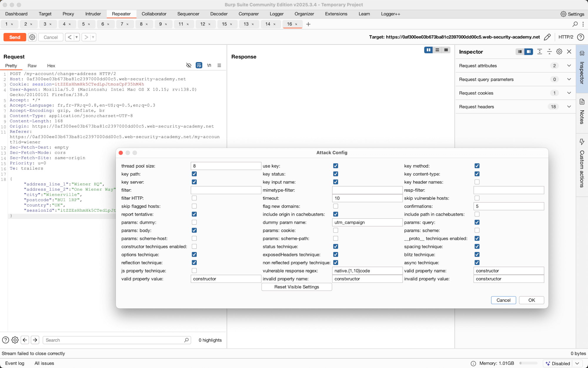Viewport: 588px width, 368px height.
Task: Click the vulnerable response regex field
Action: click(x=367, y=271)
